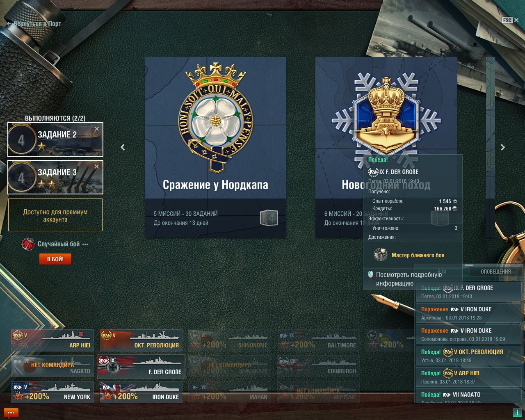Viewport: 525px width, 420px height.
Task: Select the ARP HIEI ship in carousel
Action: (x=52, y=340)
